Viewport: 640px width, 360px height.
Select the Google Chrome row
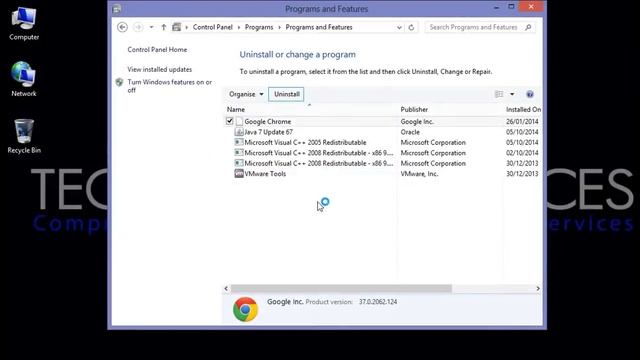pos(382,122)
